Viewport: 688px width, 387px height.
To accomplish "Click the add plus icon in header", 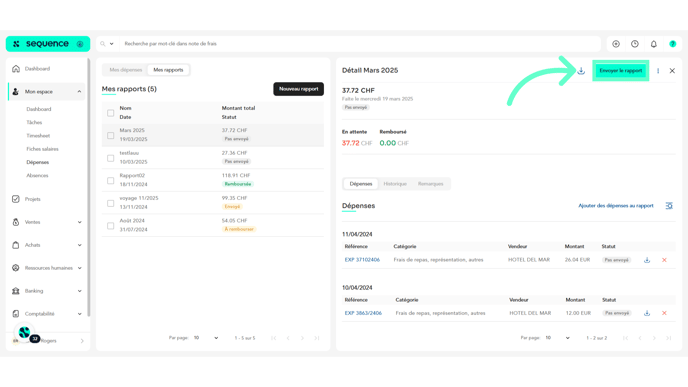I will [616, 44].
